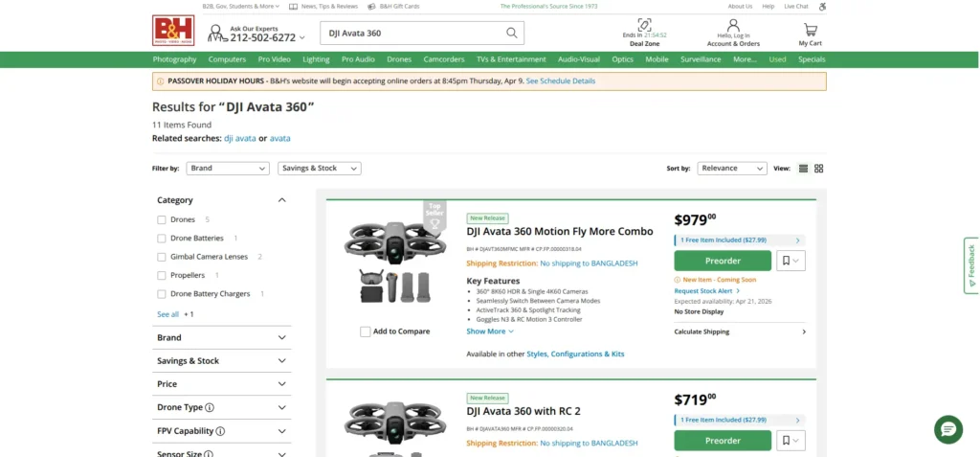980x457 pixels.
Task: Open the Surveillance menu
Action: 701,59
